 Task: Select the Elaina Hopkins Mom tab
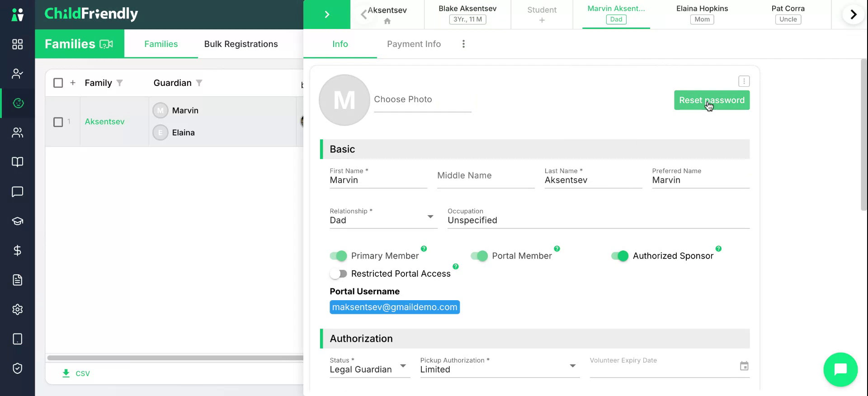pyautogui.click(x=702, y=14)
